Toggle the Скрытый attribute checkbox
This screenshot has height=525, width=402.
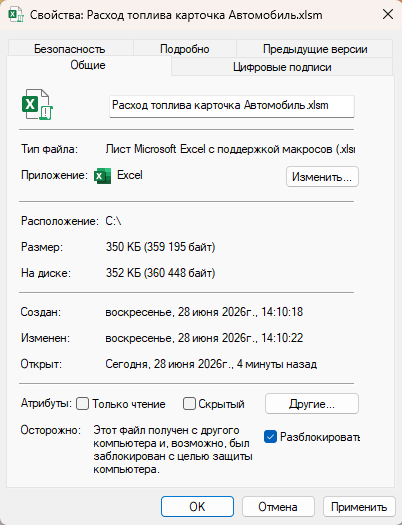pos(189,403)
